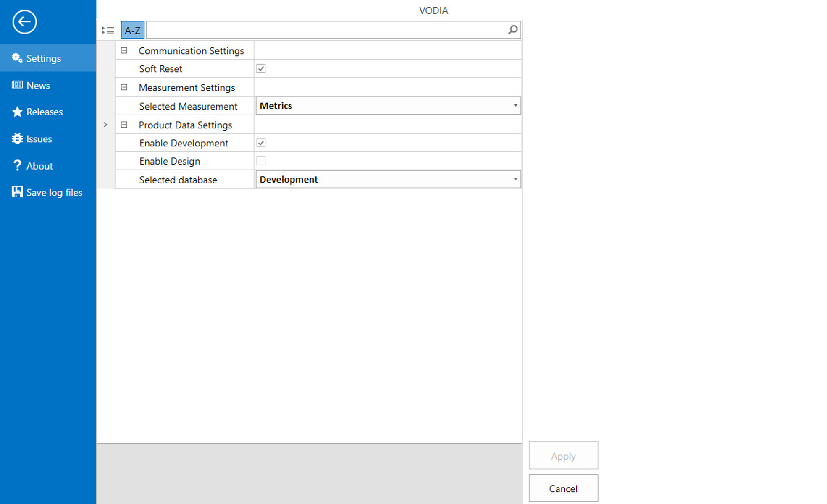Viewport: 827px width, 504px height.
Task: Click the Save log files floppy icon
Action: 17,192
